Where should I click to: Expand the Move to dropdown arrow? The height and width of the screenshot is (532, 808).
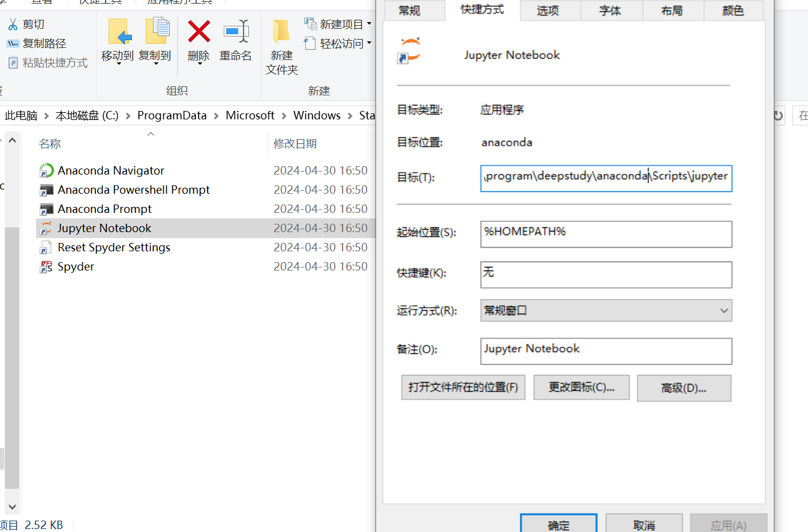(x=118, y=64)
